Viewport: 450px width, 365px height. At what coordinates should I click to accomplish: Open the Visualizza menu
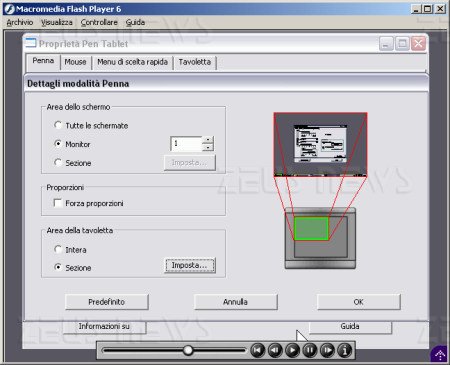[57, 22]
